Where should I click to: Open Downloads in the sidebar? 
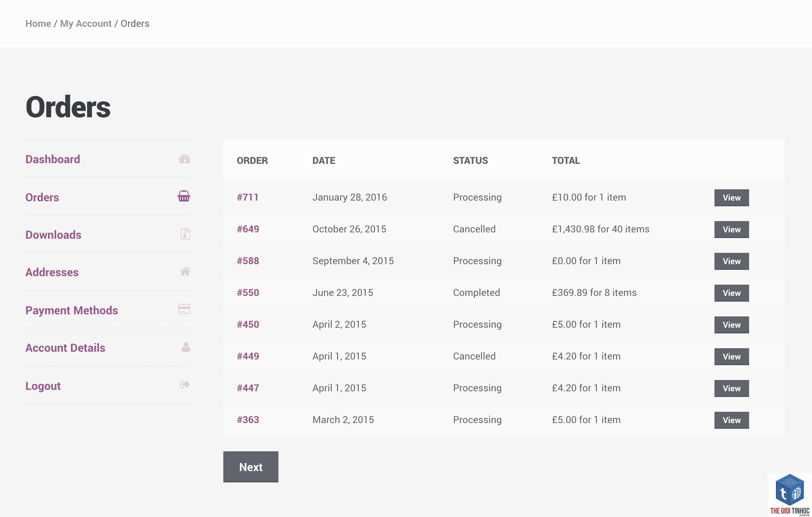[53, 235]
